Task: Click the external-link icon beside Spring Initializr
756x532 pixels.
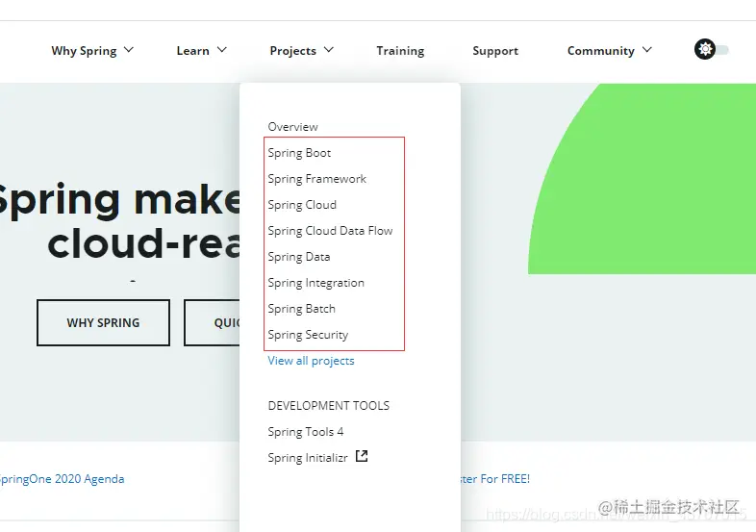Action: pyautogui.click(x=362, y=456)
